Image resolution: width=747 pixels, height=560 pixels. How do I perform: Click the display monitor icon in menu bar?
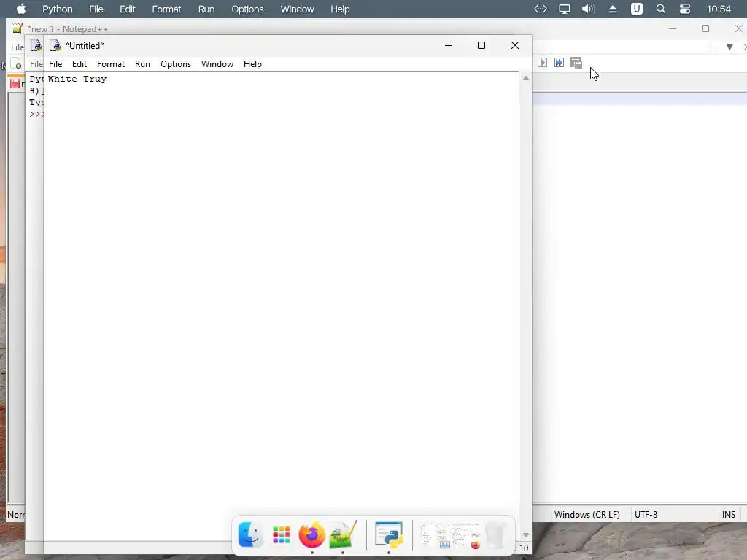564,9
